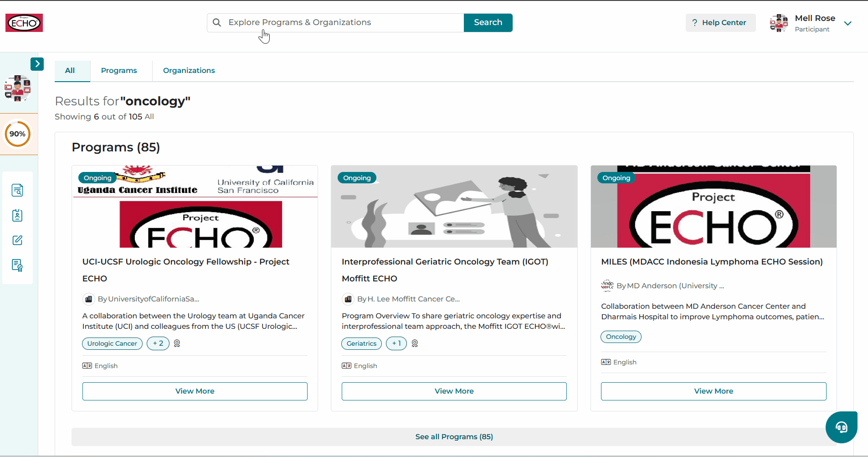
Task: Open the UCI-UCSF Urologic Oncology Fellowship thumbnail
Action: 195,207
